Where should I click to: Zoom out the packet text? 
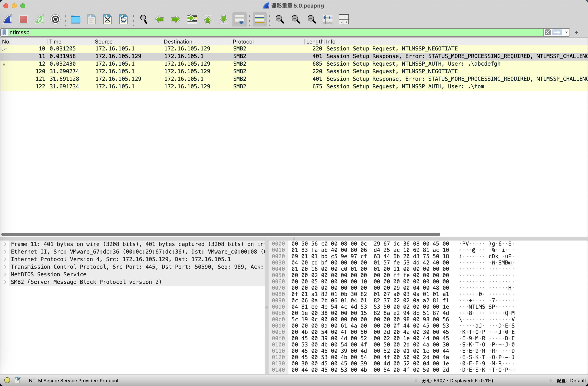click(x=296, y=19)
